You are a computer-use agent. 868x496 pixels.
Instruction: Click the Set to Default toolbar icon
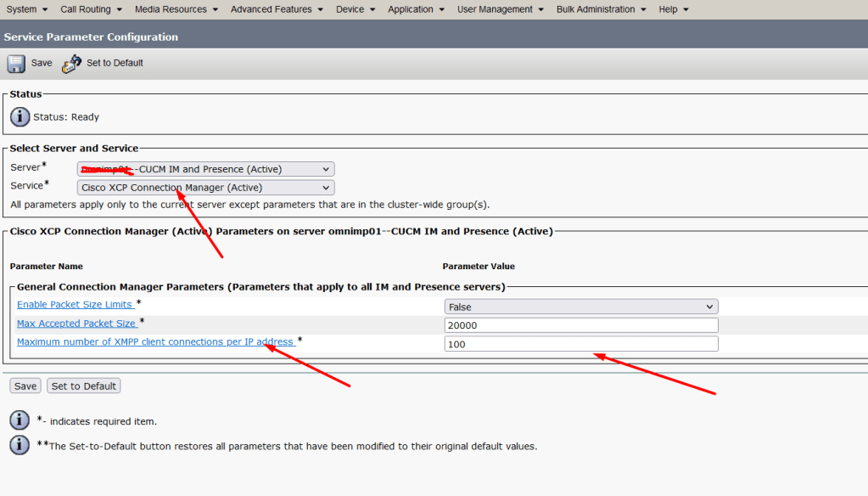point(72,64)
